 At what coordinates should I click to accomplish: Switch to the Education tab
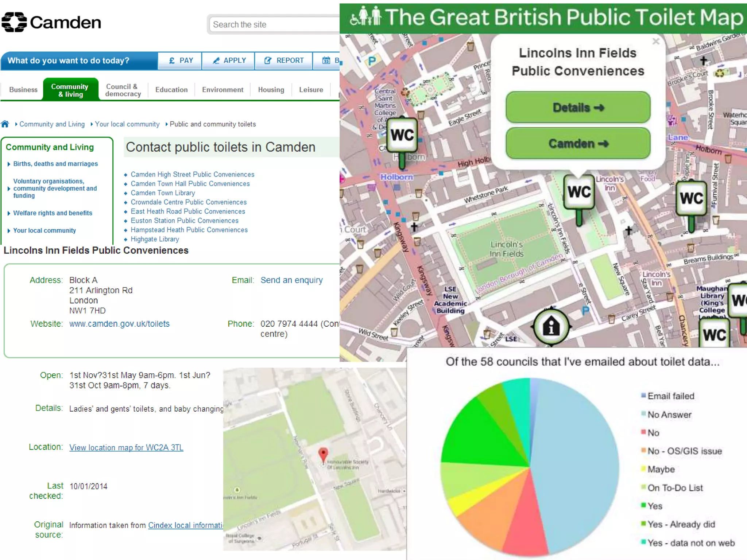point(171,90)
